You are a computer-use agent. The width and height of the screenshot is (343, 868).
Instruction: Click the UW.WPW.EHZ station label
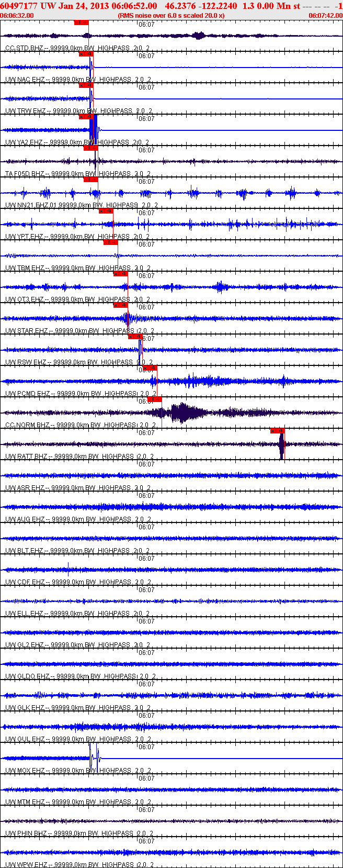click(x=79, y=865)
